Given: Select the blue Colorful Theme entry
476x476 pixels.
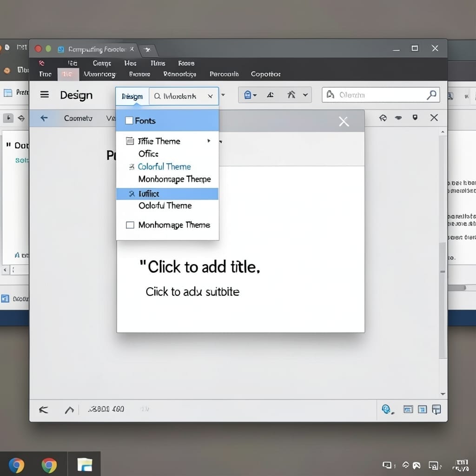Looking at the screenshot, I should 164,167.
